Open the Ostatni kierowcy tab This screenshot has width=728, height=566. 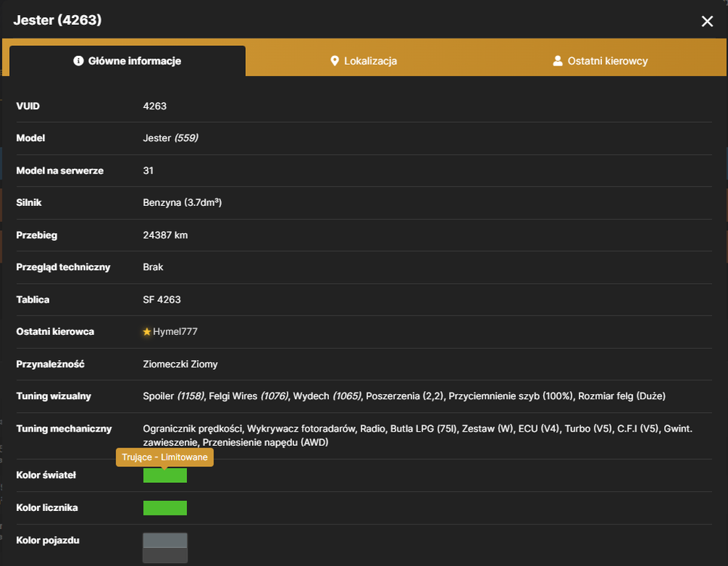click(600, 61)
